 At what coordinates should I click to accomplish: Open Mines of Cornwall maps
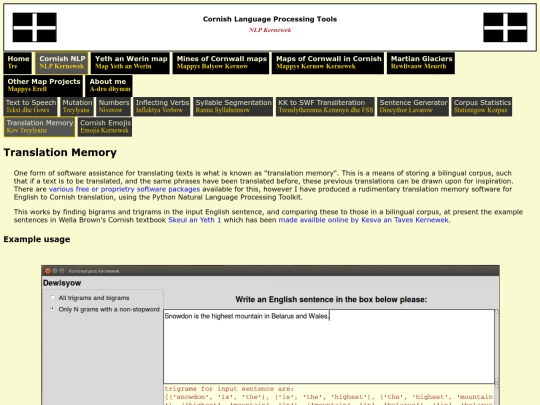tap(221, 63)
